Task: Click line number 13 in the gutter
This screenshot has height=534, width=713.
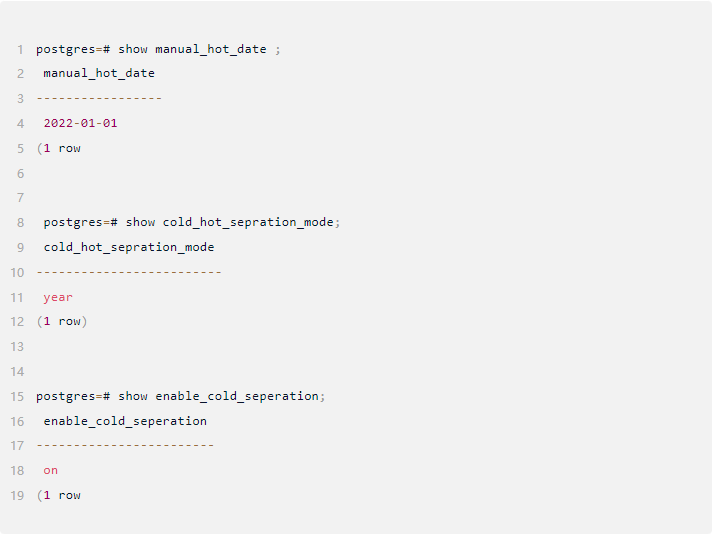Action: (x=17, y=346)
